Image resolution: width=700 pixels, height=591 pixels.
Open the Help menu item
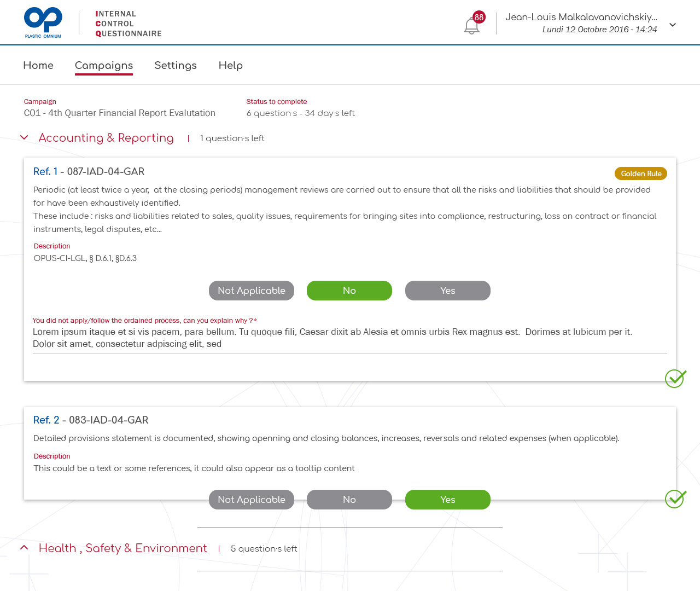[x=230, y=66]
